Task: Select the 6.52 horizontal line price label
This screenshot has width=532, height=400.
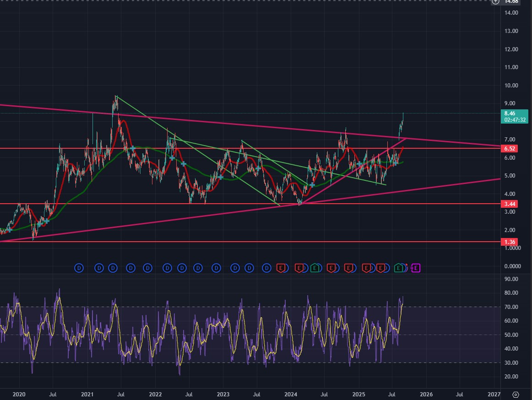Action: click(x=510, y=149)
